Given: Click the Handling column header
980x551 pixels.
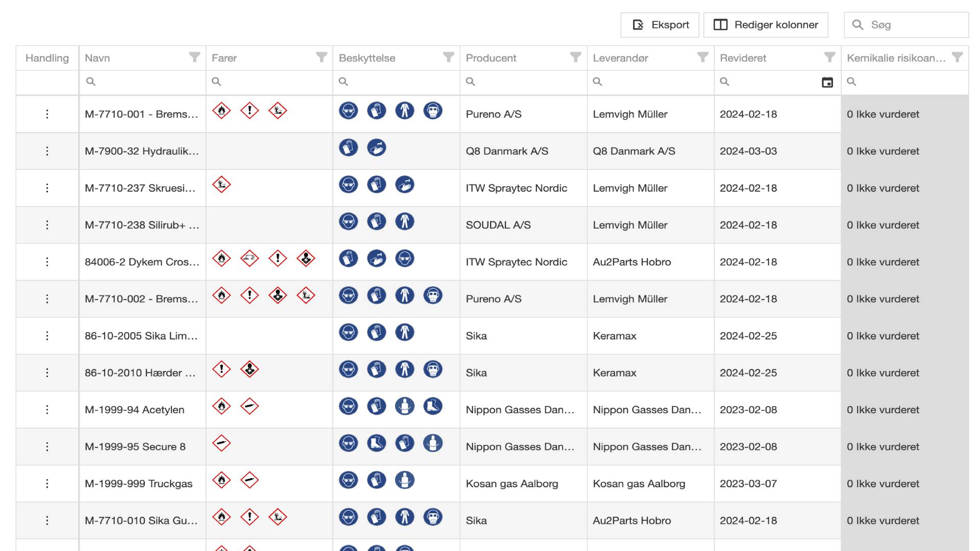Looking at the screenshot, I should pos(47,58).
